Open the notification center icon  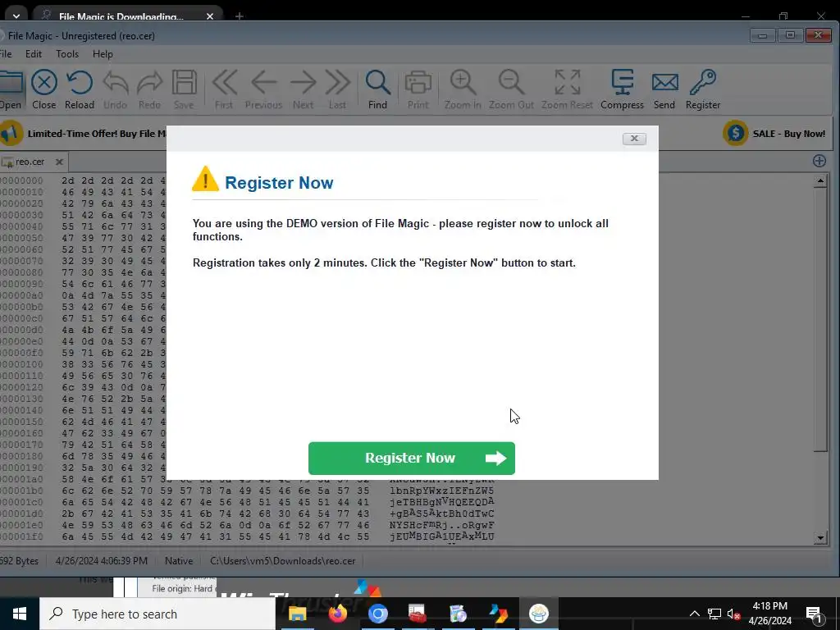tap(813, 614)
